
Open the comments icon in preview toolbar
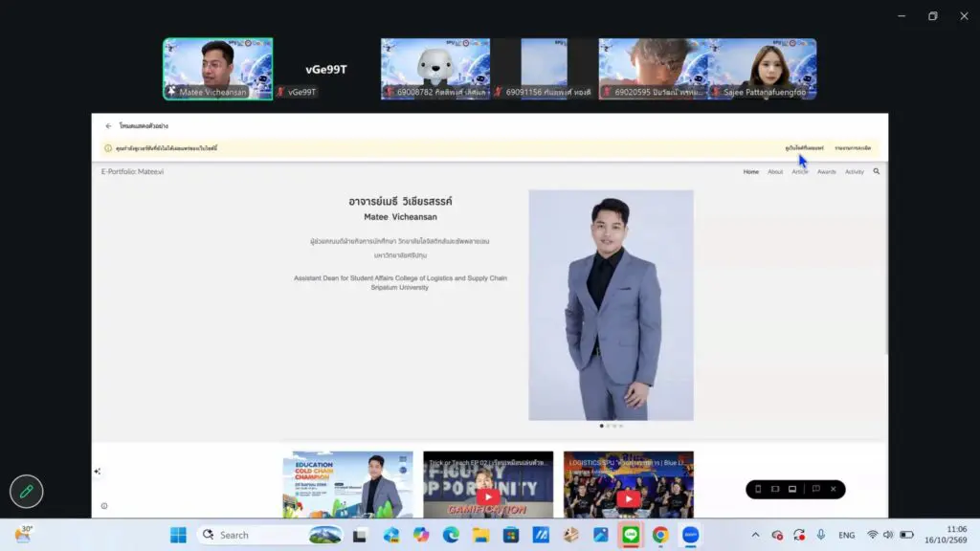point(815,489)
